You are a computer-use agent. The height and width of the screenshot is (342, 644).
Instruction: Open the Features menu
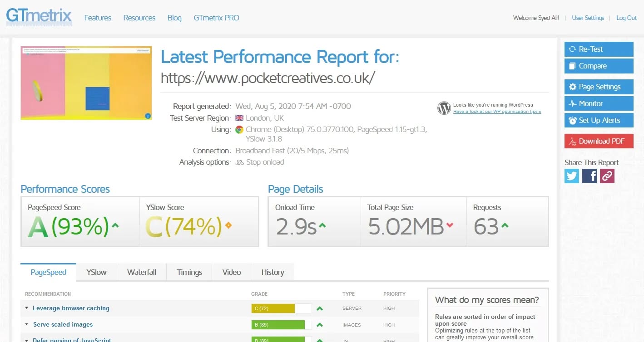tap(98, 18)
